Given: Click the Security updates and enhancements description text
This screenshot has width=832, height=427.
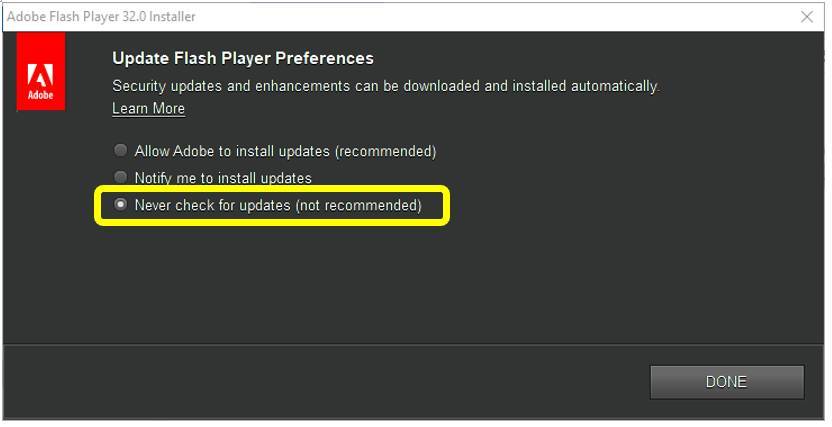Looking at the screenshot, I should (386, 86).
